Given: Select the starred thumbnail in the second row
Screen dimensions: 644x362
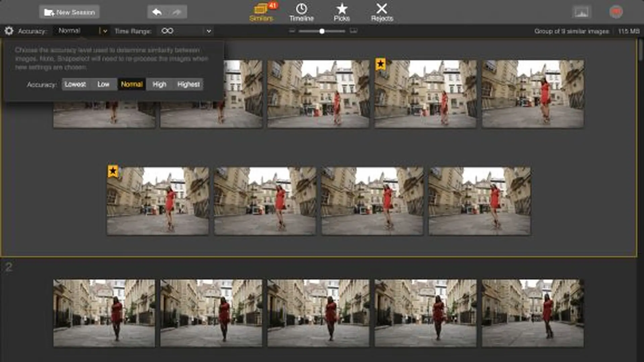Looking at the screenshot, I should [158, 201].
